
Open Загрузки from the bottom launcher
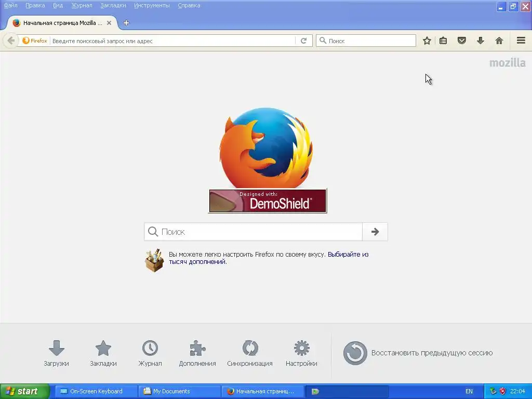(56, 353)
